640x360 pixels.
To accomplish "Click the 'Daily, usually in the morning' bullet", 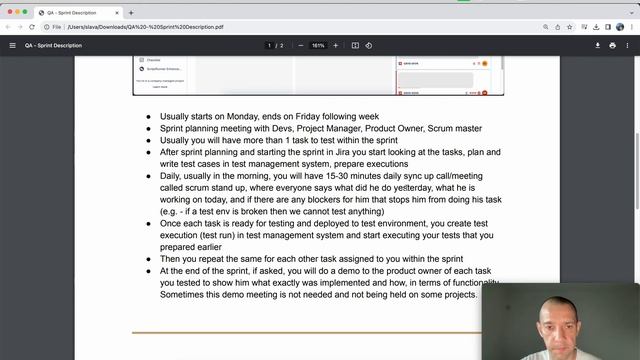I will [331, 194].
